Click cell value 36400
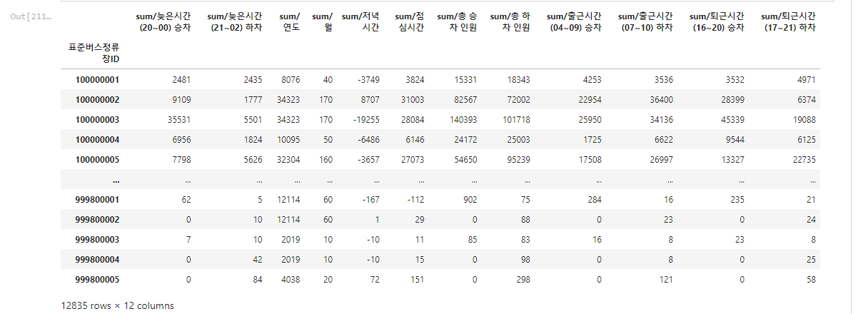 (x=662, y=99)
